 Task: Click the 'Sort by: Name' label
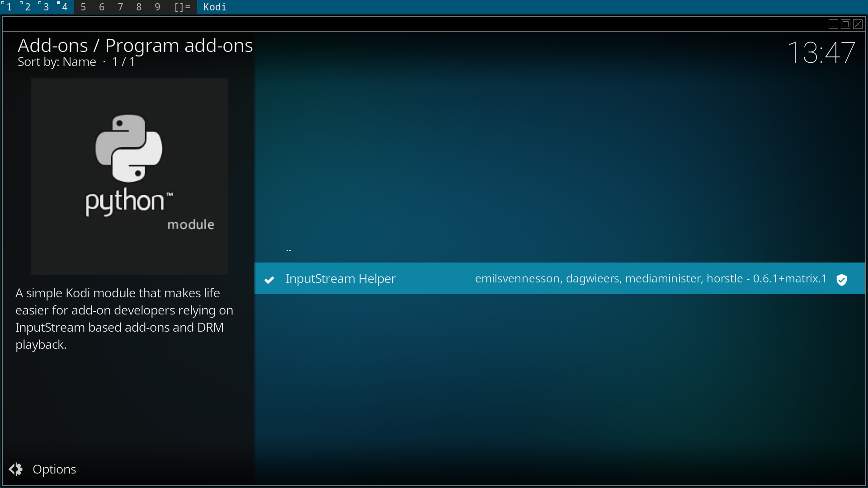(57, 62)
